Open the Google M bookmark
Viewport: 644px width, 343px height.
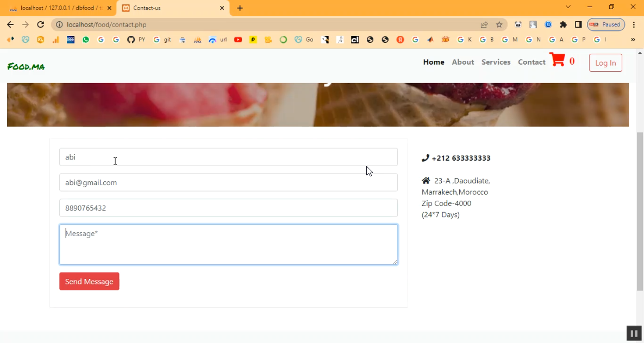tap(509, 40)
